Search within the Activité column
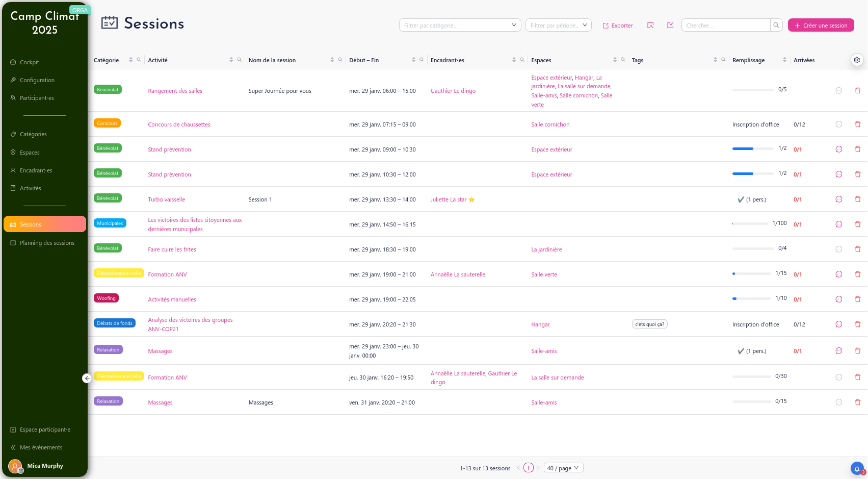 click(x=239, y=60)
